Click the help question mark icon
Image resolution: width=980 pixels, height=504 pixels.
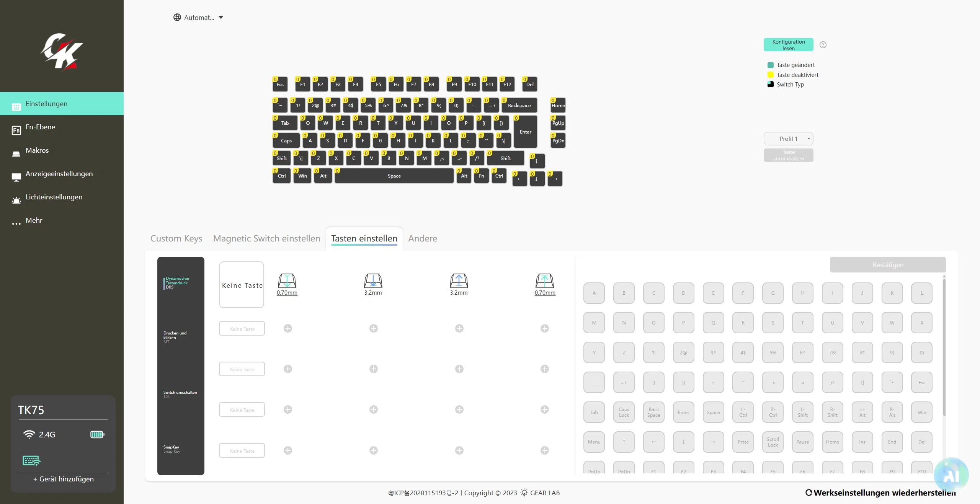[823, 45]
